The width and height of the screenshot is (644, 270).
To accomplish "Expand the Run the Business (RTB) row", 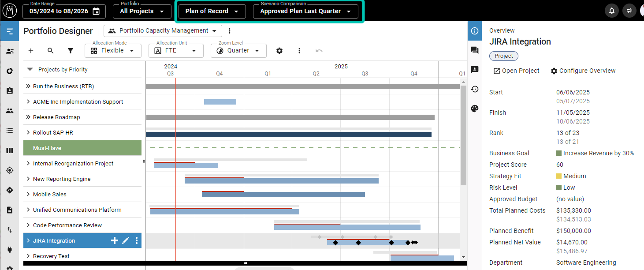I will pos(29,86).
